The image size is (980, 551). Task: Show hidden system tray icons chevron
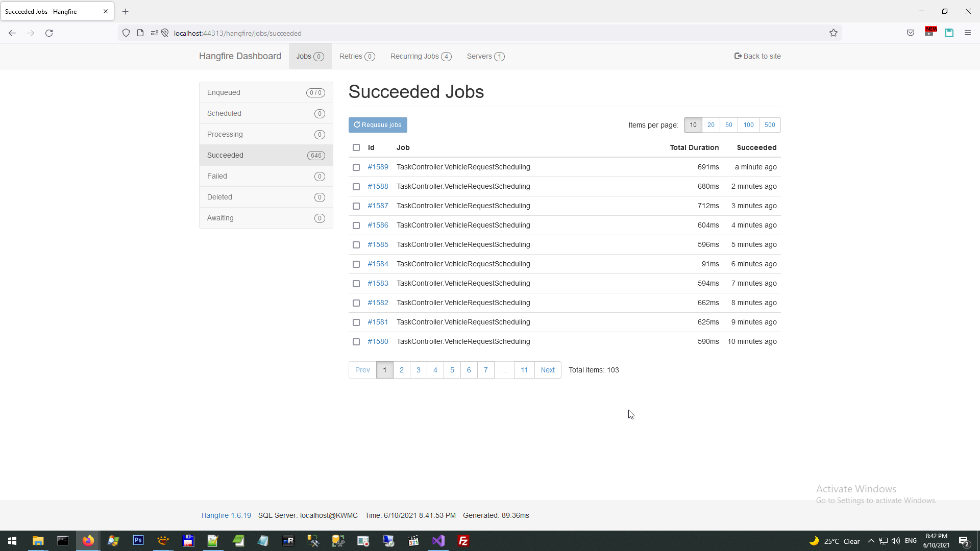tap(871, 541)
